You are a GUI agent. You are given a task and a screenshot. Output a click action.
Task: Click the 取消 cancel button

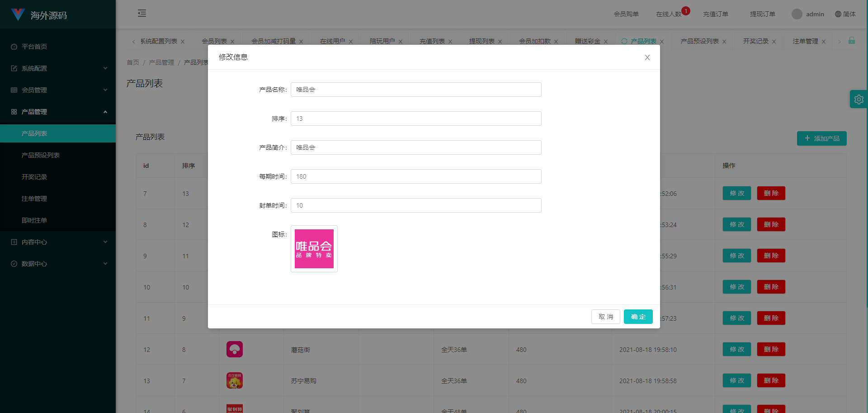[605, 317]
